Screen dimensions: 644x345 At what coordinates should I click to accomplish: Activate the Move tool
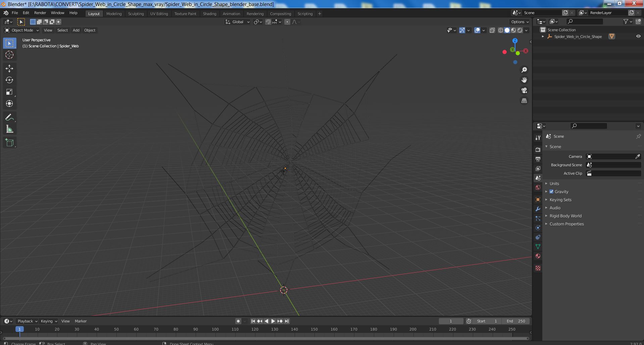9,69
